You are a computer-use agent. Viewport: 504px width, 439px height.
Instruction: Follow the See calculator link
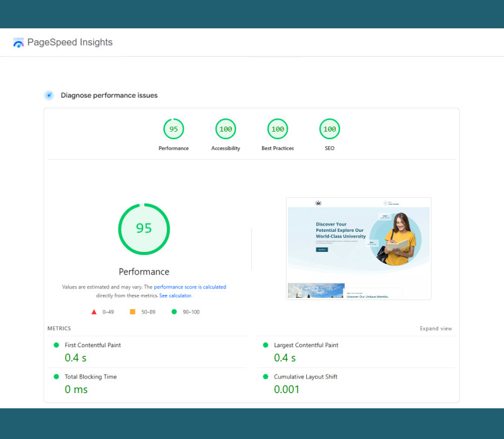pos(175,295)
